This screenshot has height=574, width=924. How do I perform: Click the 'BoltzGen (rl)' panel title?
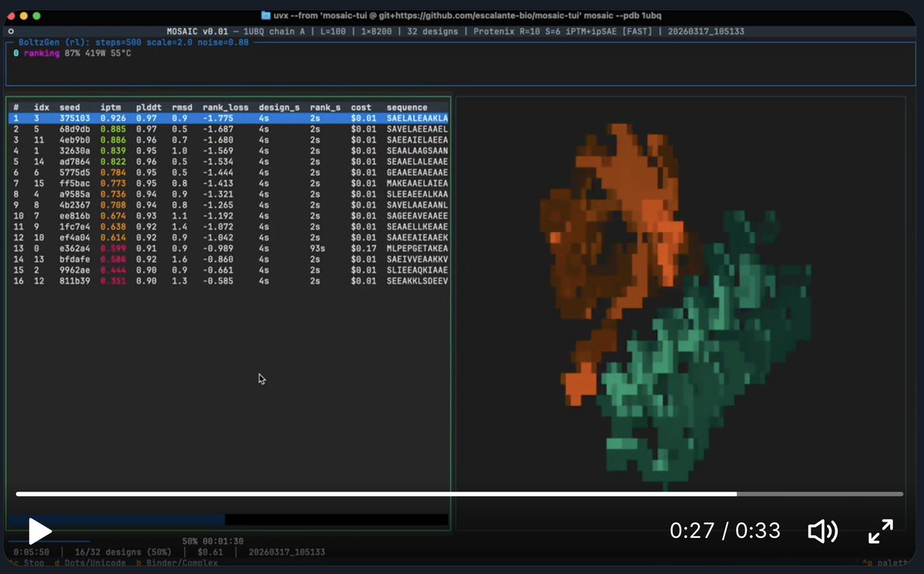(54, 42)
